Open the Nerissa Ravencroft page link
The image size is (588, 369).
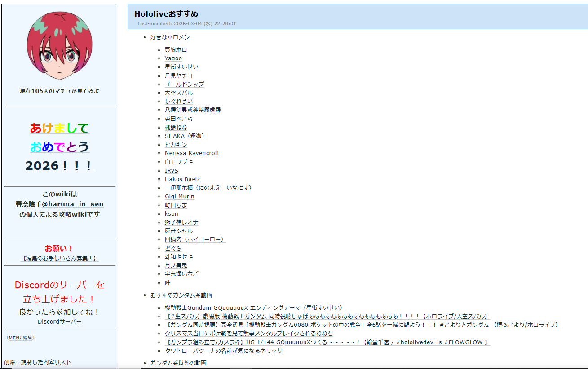point(192,153)
